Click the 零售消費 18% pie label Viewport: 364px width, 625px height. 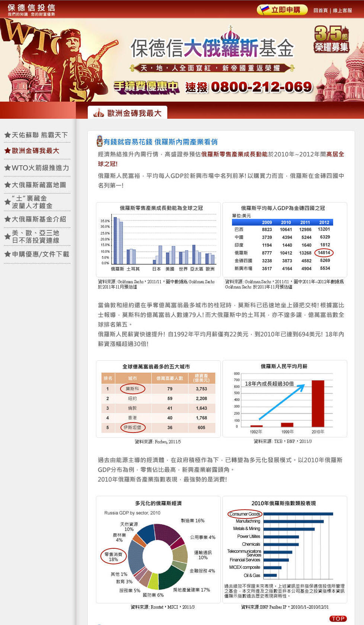coord(113,557)
